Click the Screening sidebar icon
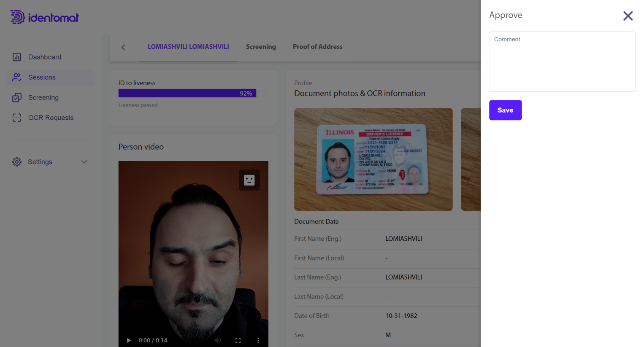This screenshot has width=644, height=347. (17, 97)
